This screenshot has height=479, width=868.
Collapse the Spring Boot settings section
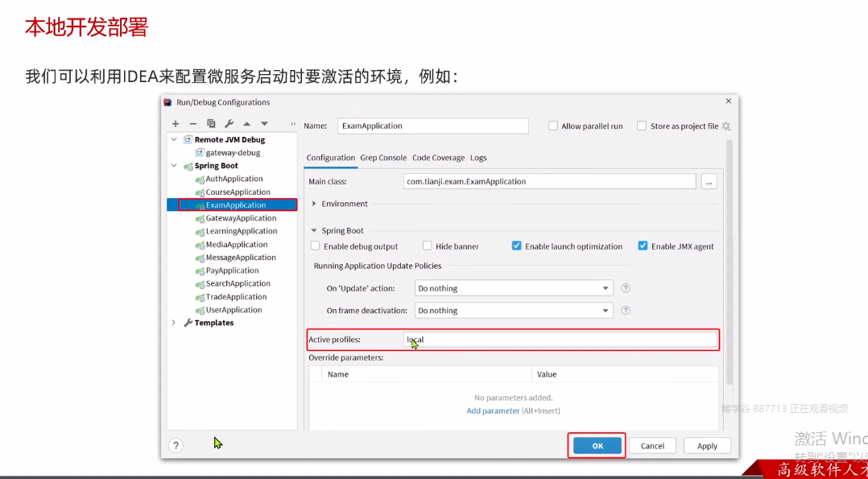tap(314, 230)
